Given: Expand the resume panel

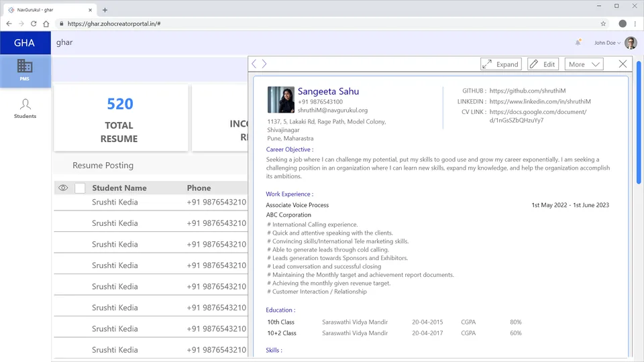Looking at the screenshot, I should (x=500, y=64).
